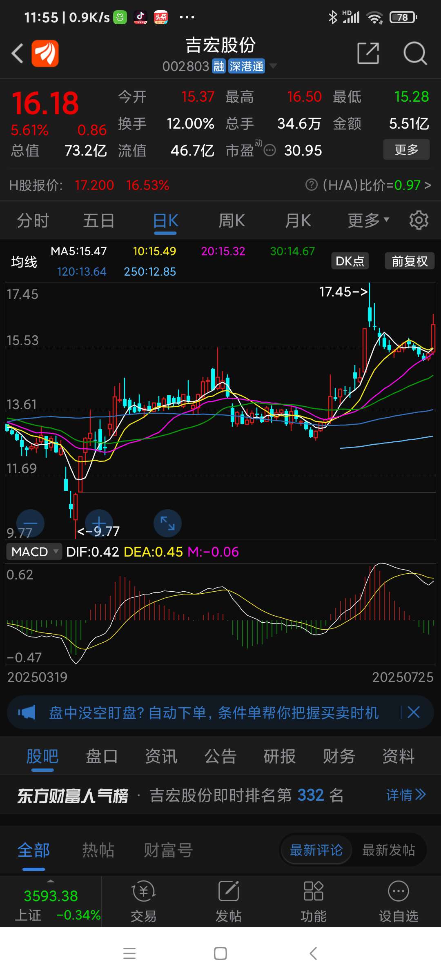Switch to 分时 chart tab

tap(33, 220)
